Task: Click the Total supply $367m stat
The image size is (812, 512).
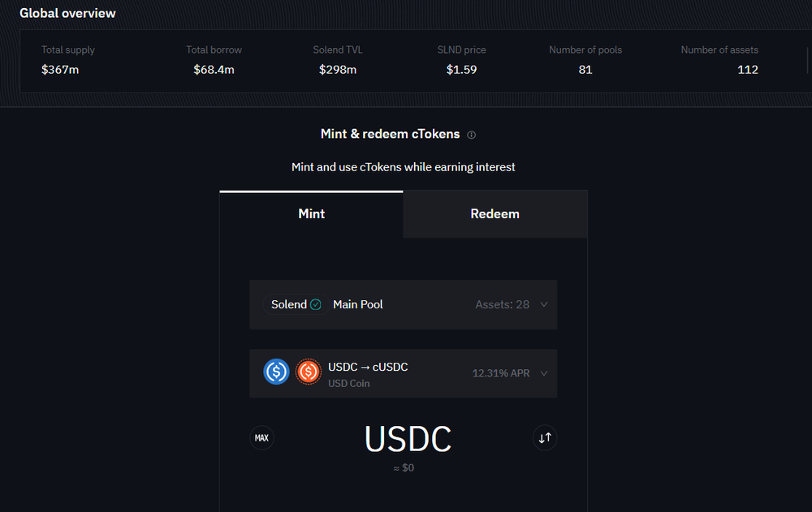Action: (68, 60)
